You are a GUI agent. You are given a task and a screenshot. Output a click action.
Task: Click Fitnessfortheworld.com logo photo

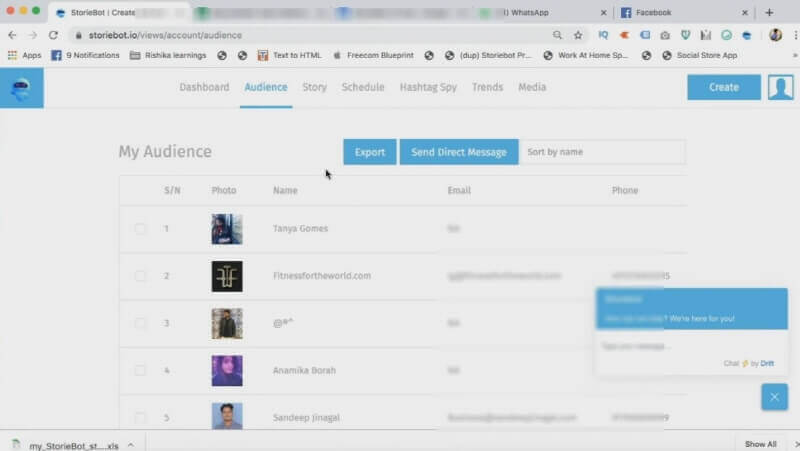pyautogui.click(x=227, y=277)
